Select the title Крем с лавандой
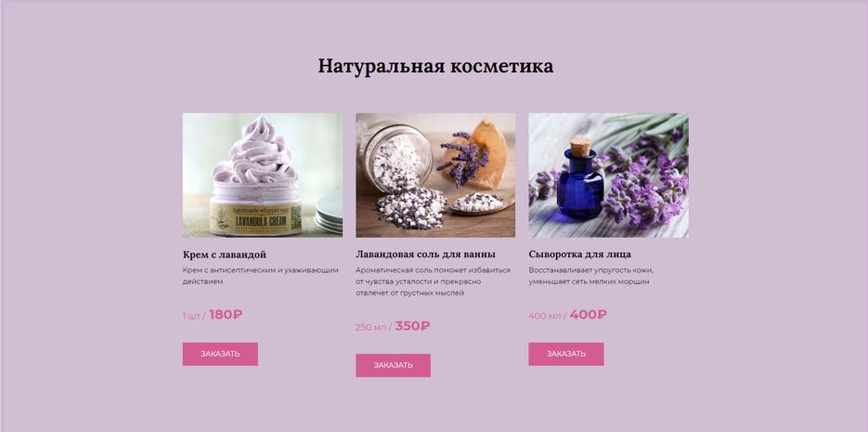This screenshot has height=432, width=868. [225, 255]
